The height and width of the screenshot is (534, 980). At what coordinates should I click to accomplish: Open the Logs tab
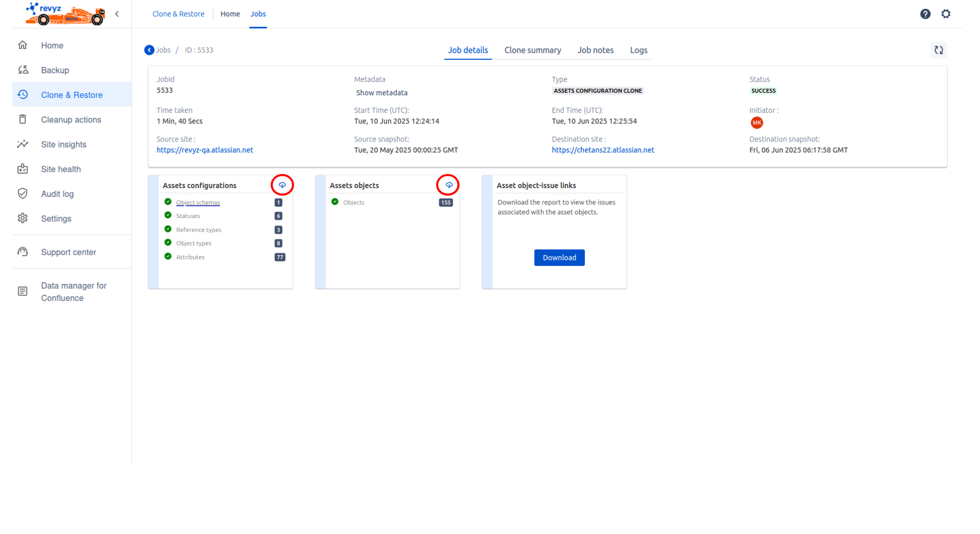[x=638, y=50]
